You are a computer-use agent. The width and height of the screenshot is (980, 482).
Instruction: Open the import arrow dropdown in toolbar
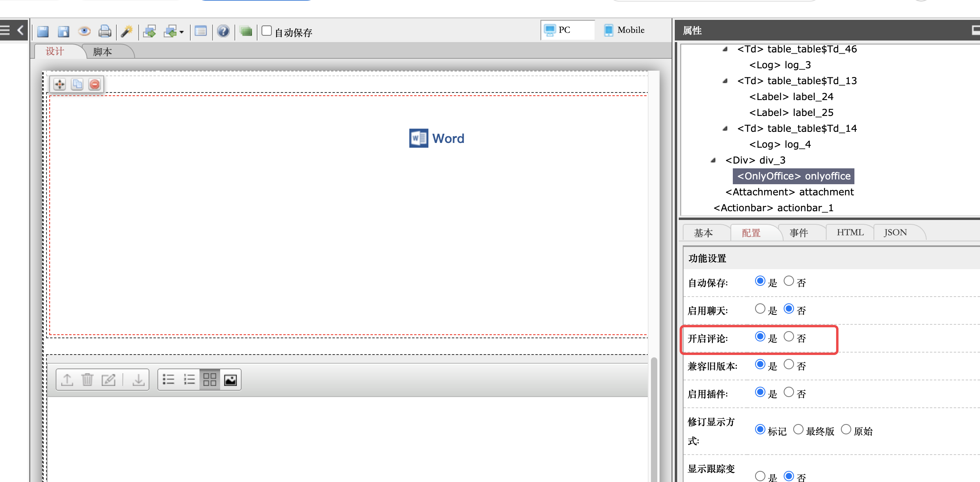coord(182,32)
